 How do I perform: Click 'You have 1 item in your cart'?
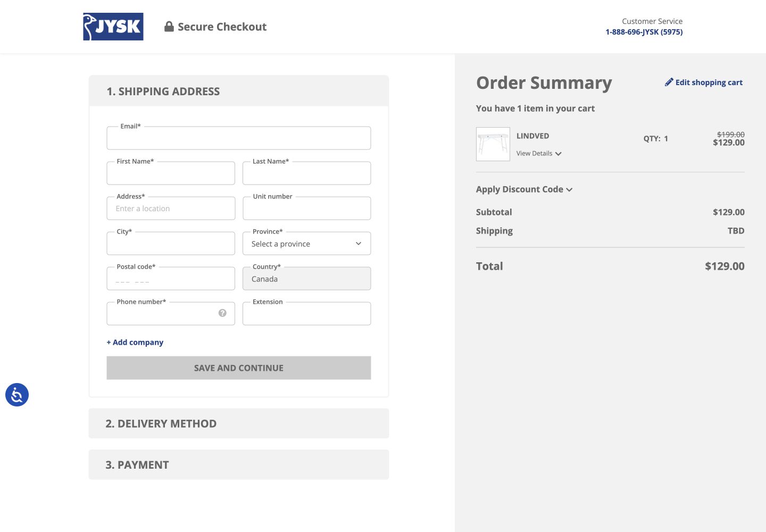pos(535,109)
